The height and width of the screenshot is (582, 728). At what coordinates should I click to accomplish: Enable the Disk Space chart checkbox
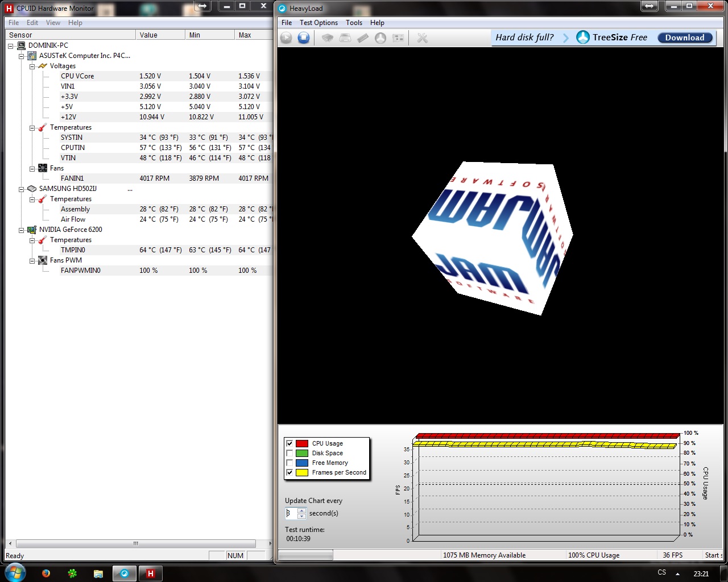pyautogui.click(x=289, y=453)
